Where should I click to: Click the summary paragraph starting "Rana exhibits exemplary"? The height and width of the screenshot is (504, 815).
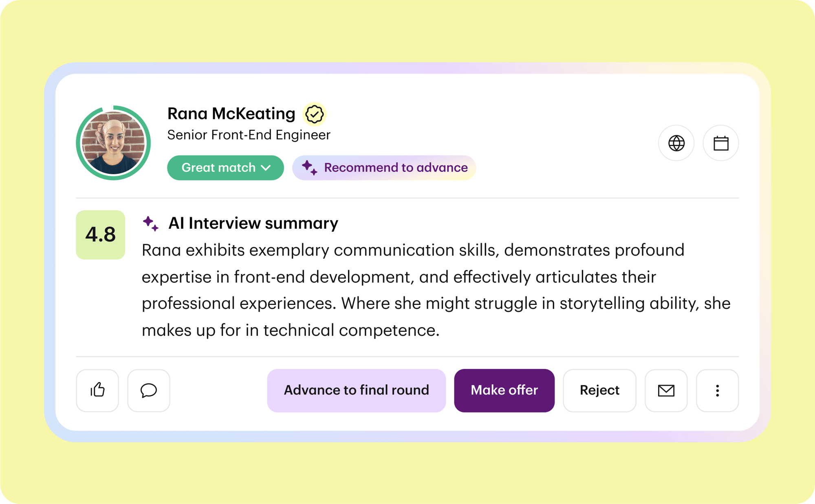click(x=436, y=290)
